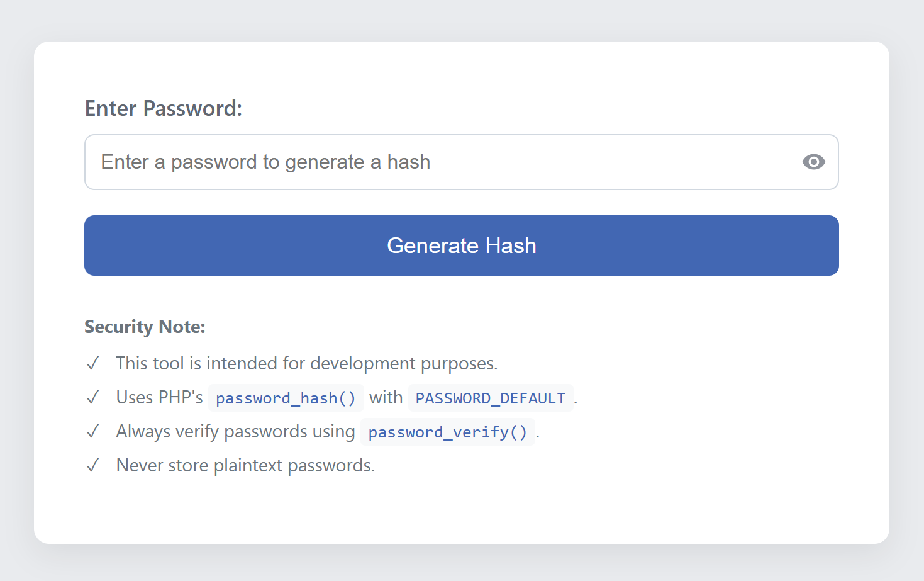Viewport: 924px width, 581px height.
Task: Click the Generate Hash button
Action: pyautogui.click(x=461, y=245)
